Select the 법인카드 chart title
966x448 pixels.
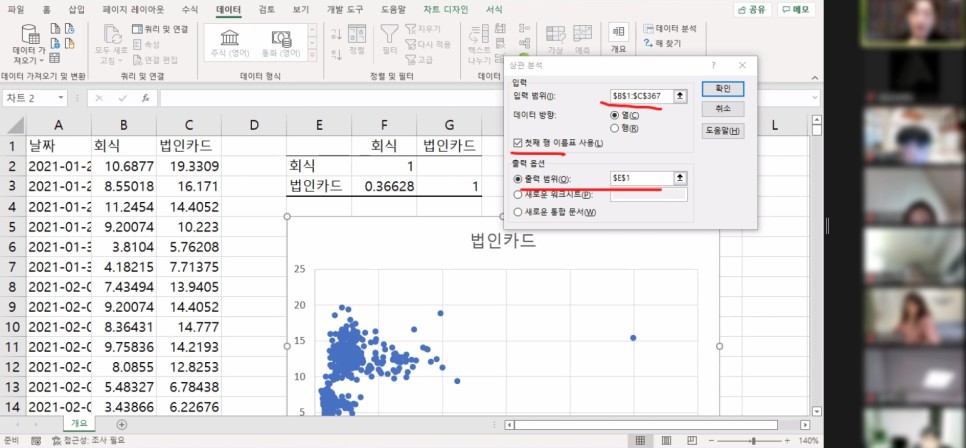(503, 242)
